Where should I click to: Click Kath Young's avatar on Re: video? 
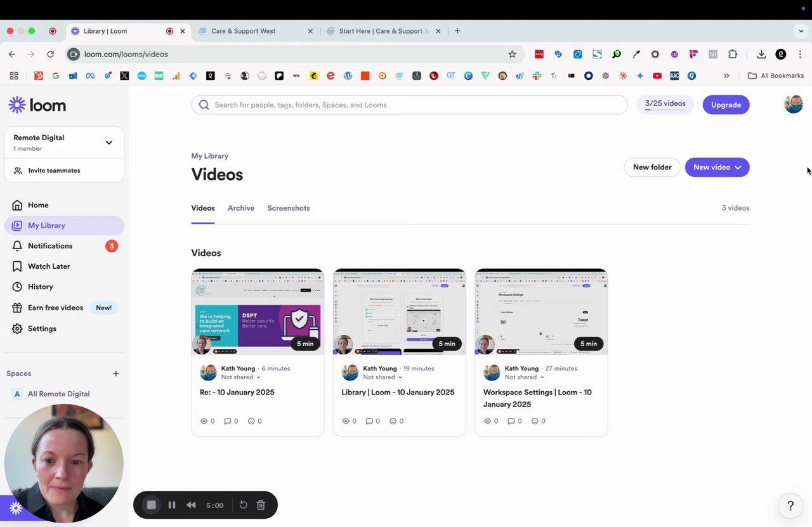pyautogui.click(x=208, y=373)
